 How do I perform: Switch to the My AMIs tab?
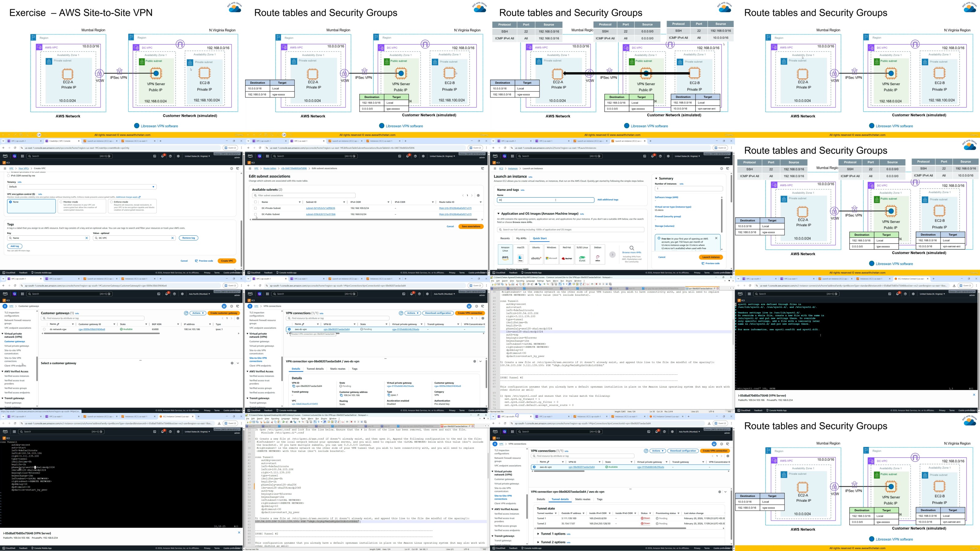(521, 238)
